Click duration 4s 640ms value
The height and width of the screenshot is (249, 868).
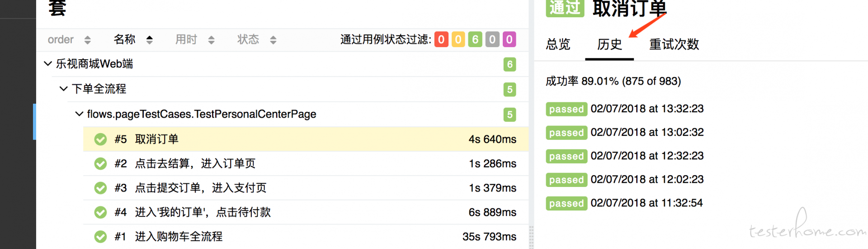[492, 139]
